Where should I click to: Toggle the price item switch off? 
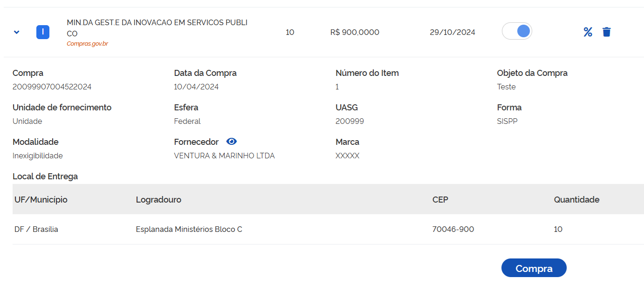click(517, 32)
